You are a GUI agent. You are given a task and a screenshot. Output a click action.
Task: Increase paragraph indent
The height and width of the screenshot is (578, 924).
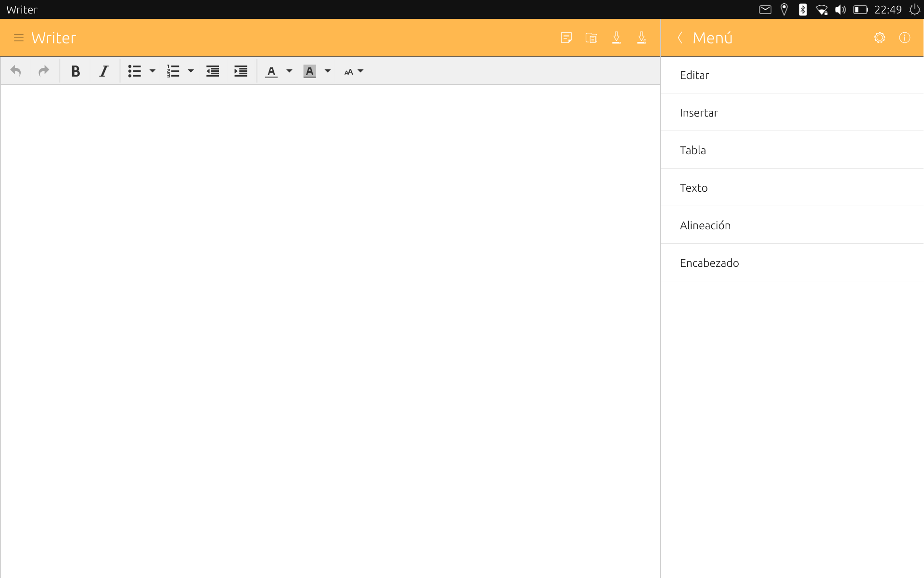pyautogui.click(x=241, y=71)
